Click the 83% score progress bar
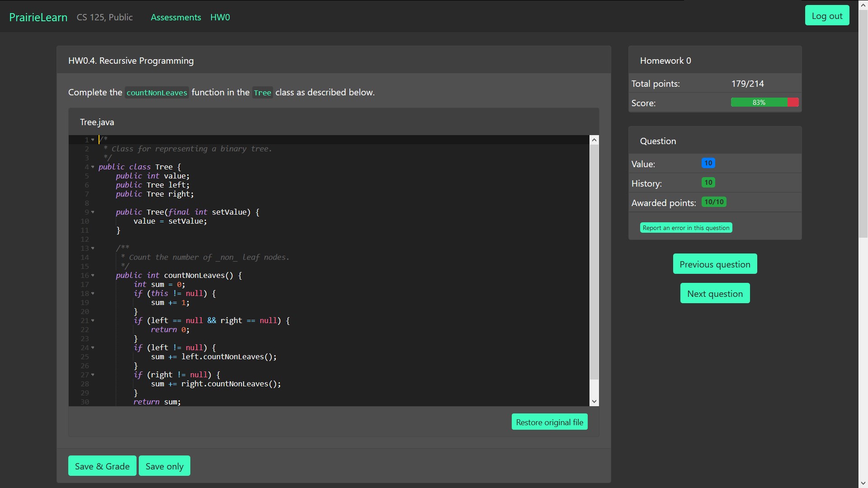 pos(764,103)
